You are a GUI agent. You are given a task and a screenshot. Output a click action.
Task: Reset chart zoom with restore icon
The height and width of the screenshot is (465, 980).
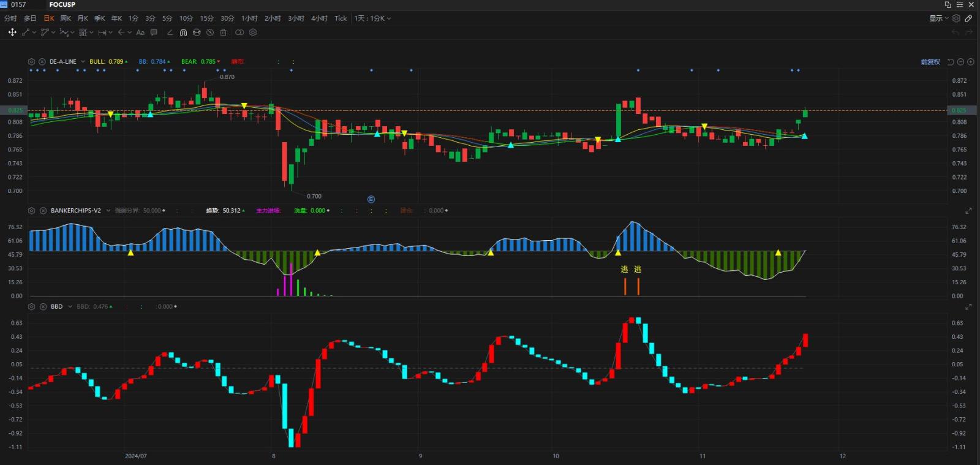tap(951, 62)
